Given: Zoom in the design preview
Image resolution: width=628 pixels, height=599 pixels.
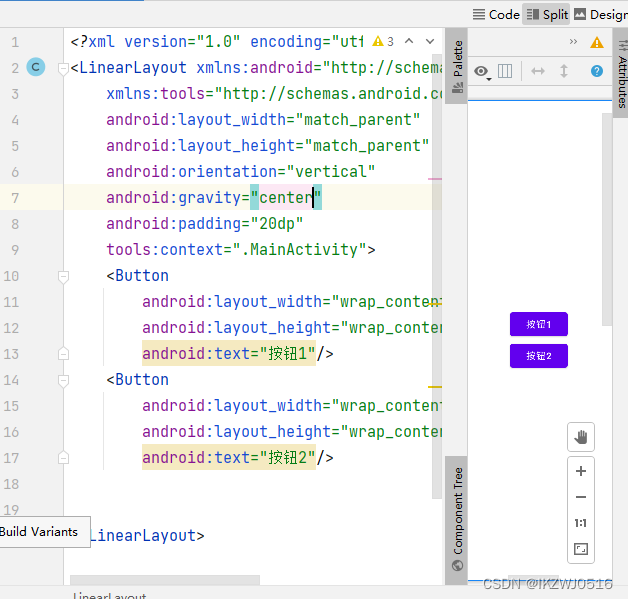Looking at the screenshot, I should point(581,471).
